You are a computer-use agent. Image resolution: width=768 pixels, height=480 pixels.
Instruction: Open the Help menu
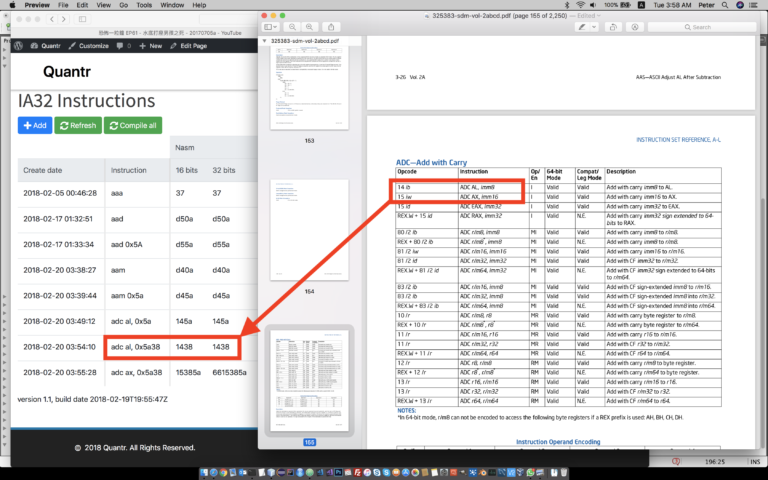point(199,5)
